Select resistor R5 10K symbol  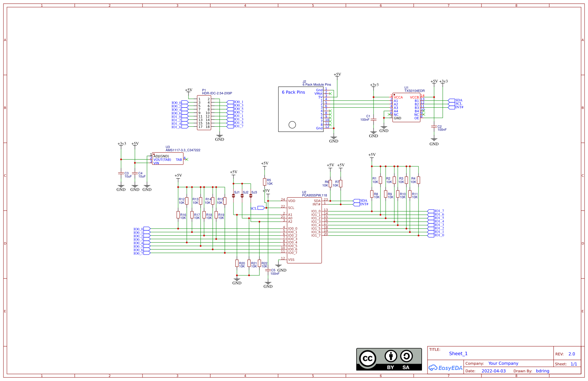click(x=265, y=181)
